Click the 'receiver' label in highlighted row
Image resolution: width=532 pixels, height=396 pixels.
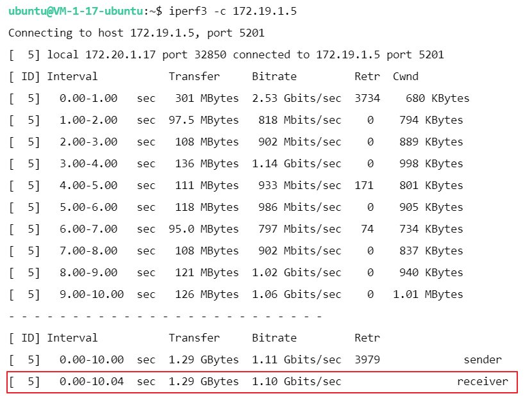tap(482, 381)
